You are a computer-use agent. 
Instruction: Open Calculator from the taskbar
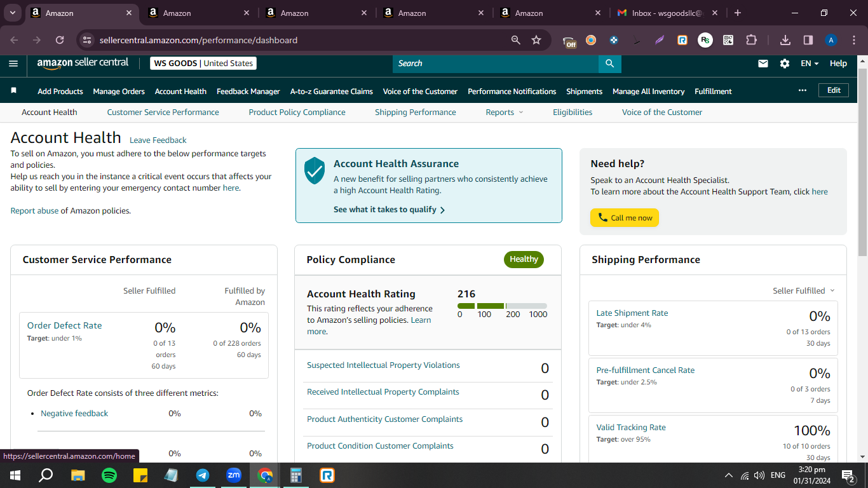[x=296, y=475]
